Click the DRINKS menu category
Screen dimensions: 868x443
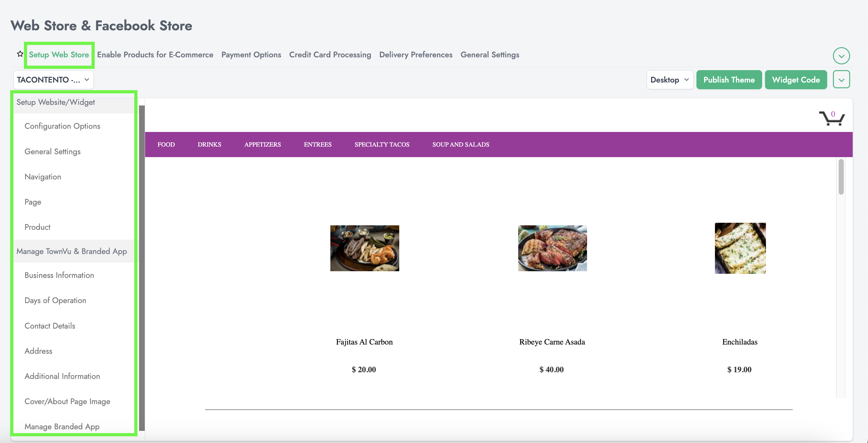click(x=209, y=144)
